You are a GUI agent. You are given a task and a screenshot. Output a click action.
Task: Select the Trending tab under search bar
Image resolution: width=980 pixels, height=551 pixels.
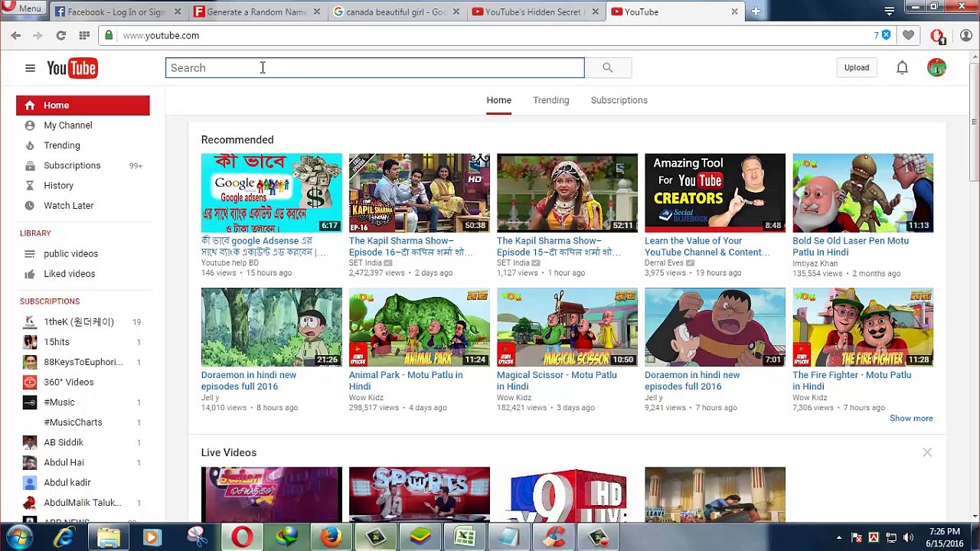point(551,100)
